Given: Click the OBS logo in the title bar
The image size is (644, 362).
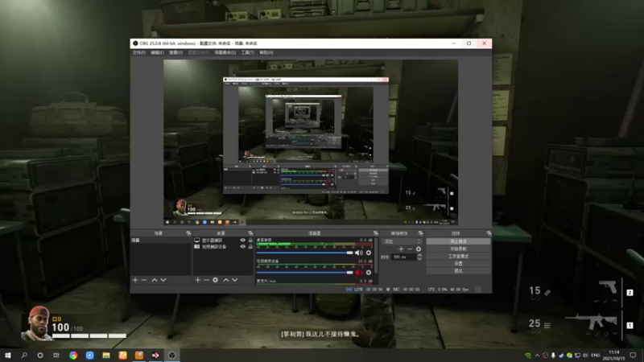Looking at the screenshot, I should tap(135, 43).
